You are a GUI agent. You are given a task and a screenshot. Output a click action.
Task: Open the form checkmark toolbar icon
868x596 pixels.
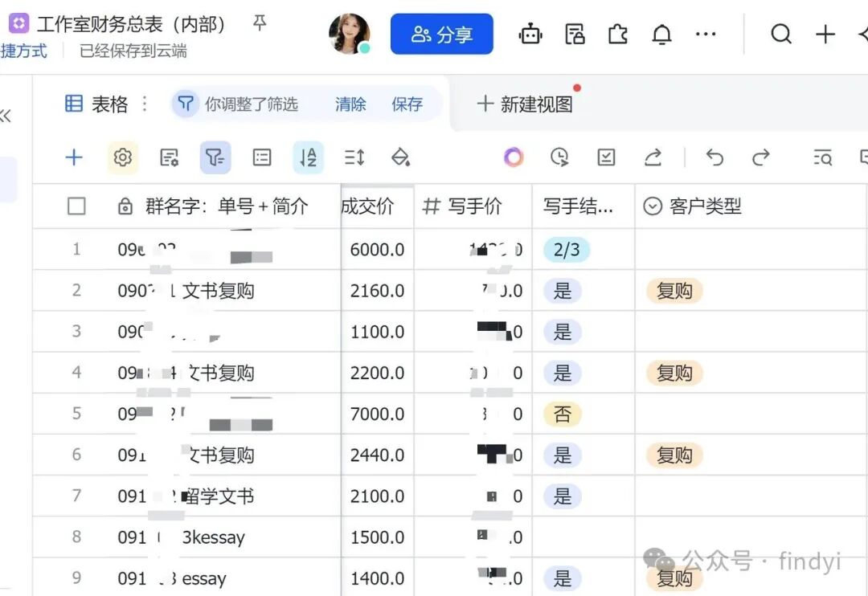coord(606,157)
